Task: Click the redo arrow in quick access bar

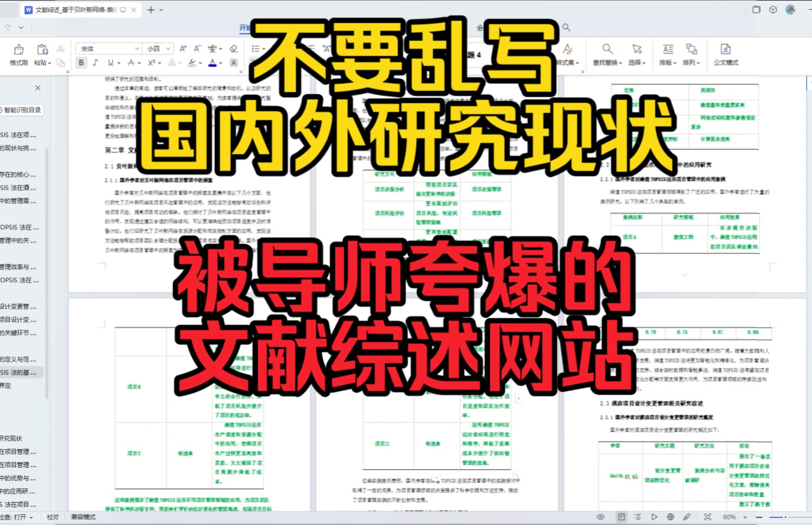Action: click(8, 28)
